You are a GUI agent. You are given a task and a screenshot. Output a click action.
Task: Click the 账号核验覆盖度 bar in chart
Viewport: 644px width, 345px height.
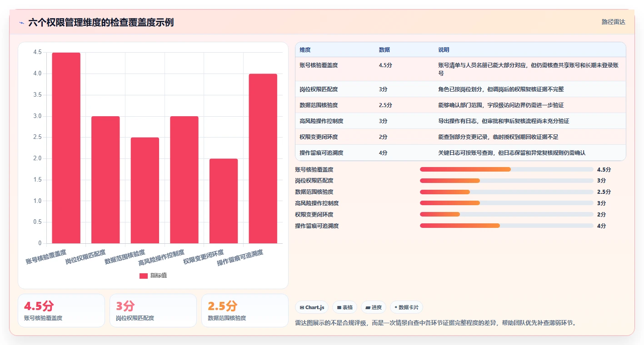click(x=66, y=148)
